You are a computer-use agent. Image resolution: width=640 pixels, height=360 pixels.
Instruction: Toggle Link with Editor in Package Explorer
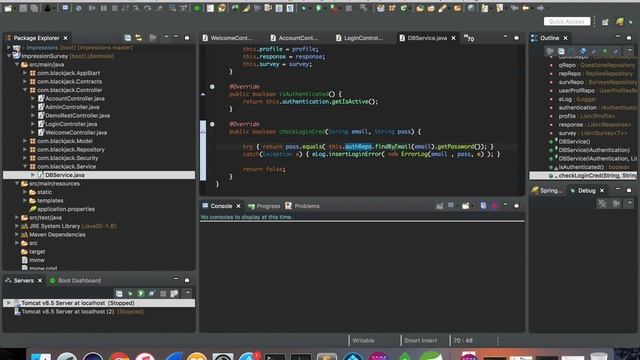139,38
